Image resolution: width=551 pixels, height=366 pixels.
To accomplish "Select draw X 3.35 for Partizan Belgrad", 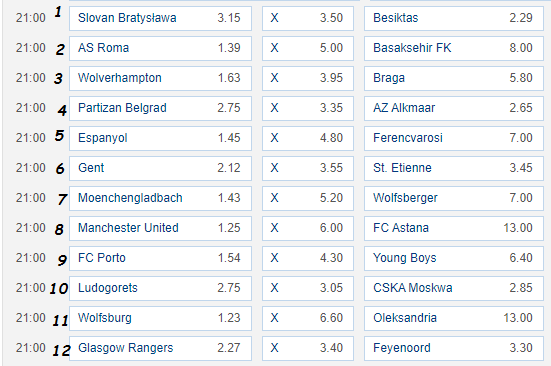I will pos(307,108).
